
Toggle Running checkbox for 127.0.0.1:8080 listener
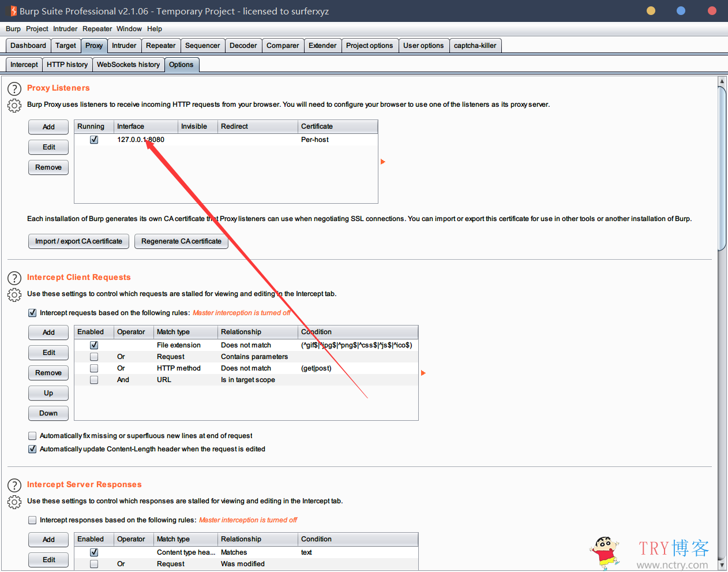94,140
